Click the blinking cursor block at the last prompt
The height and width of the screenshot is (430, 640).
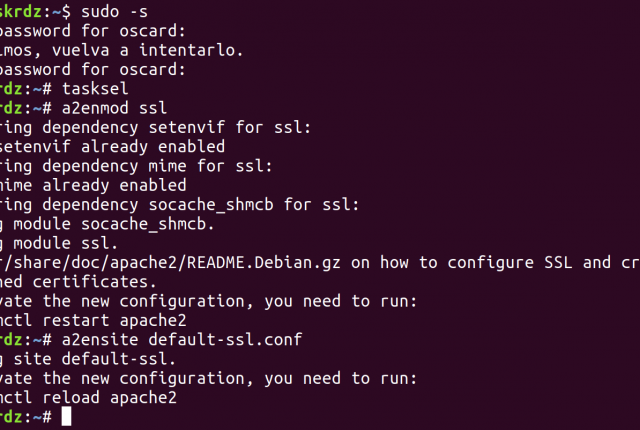(66, 416)
